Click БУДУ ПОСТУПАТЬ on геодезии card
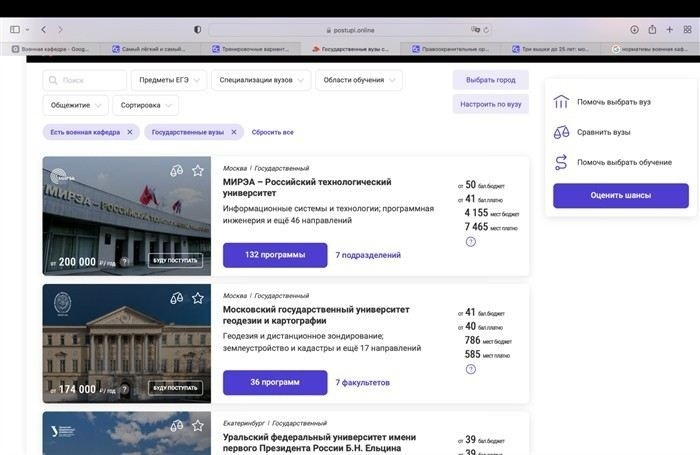The height and width of the screenshot is (455, 700). coord(175,388)
